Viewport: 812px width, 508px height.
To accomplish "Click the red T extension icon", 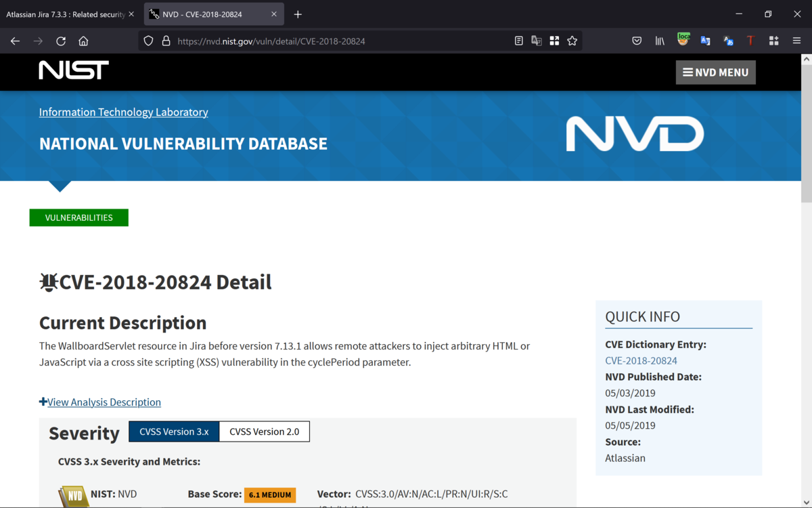I will [x=750, y=41].
